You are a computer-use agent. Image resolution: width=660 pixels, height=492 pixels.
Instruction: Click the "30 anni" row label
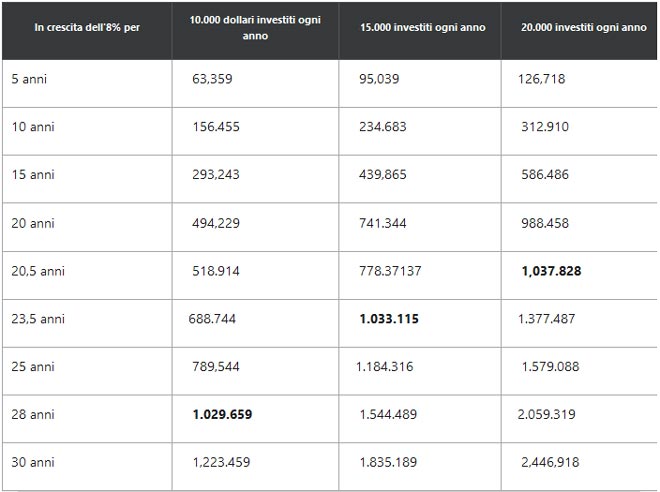click(x=32, y=463)
